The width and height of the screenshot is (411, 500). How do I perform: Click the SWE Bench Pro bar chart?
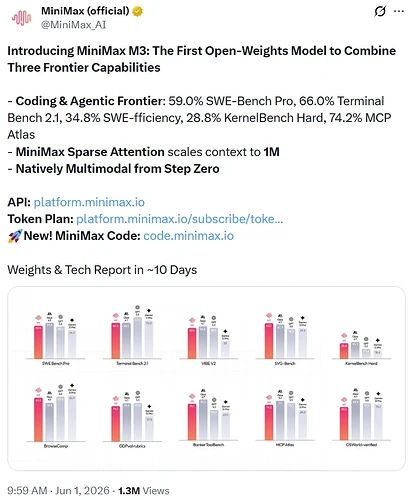click(56, 339)
